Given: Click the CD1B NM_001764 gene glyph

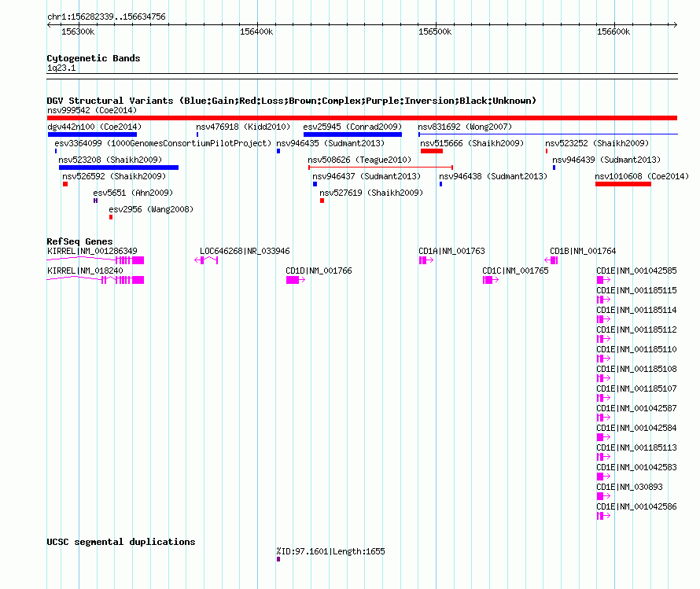Looking at the screenshot, I should [x=551, y=260].
